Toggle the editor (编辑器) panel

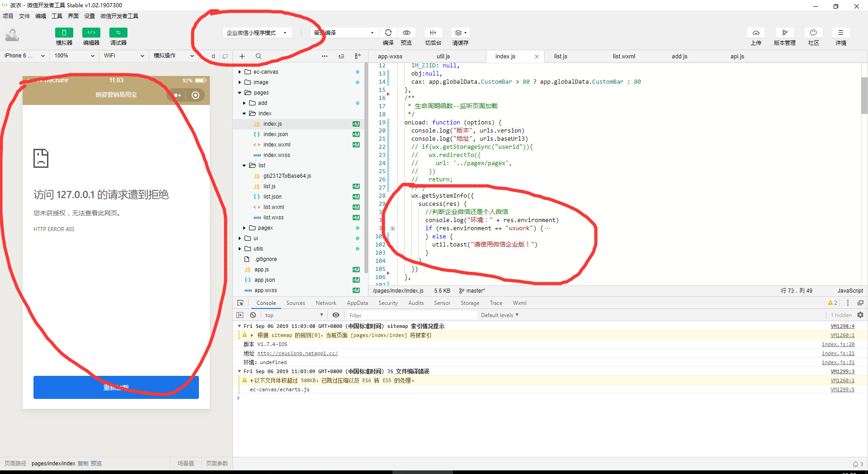coord(91,33)
